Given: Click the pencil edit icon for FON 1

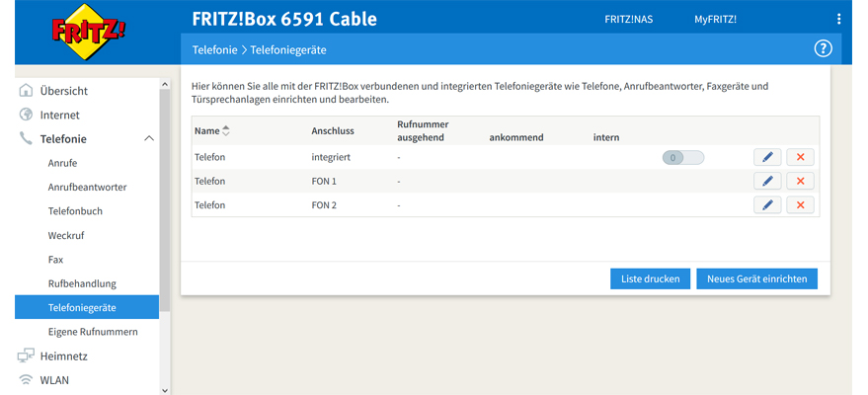Looking at the screenshot, I should click(766, 181).
